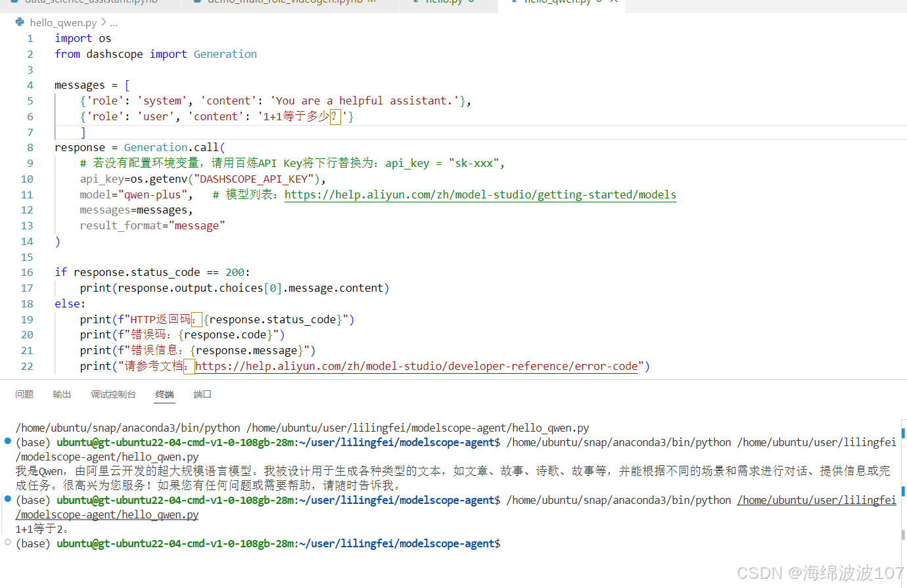
Task: Open the 端口 panel tab
Action: 202,394
